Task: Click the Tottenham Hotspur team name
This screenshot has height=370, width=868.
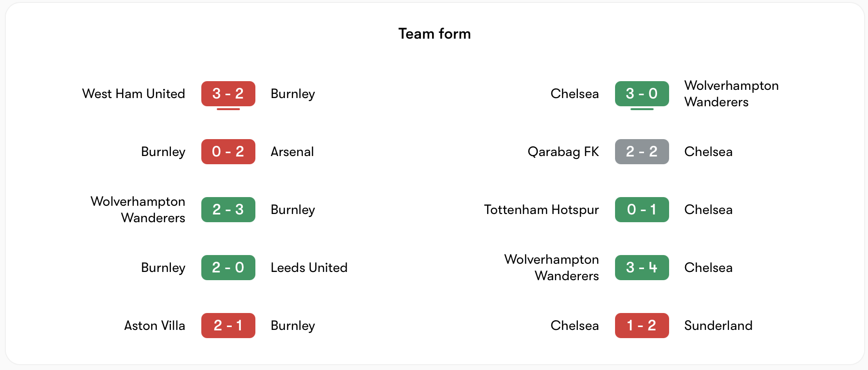Action: tap(541, 210)
